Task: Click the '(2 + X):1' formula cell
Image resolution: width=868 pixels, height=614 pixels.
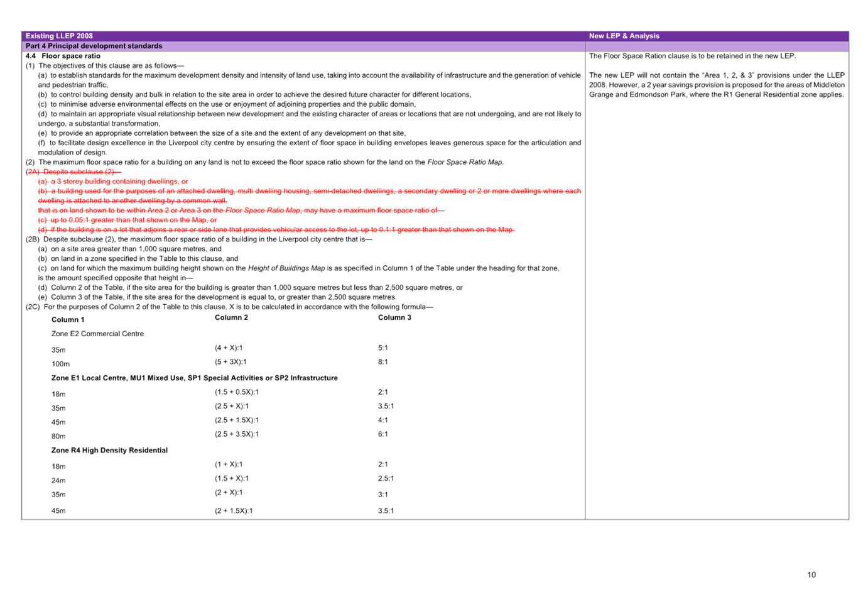Action: tap(229, 493)
